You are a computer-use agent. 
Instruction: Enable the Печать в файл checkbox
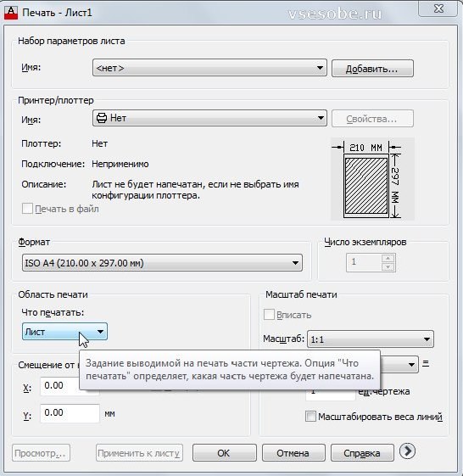tap(27, 209)
